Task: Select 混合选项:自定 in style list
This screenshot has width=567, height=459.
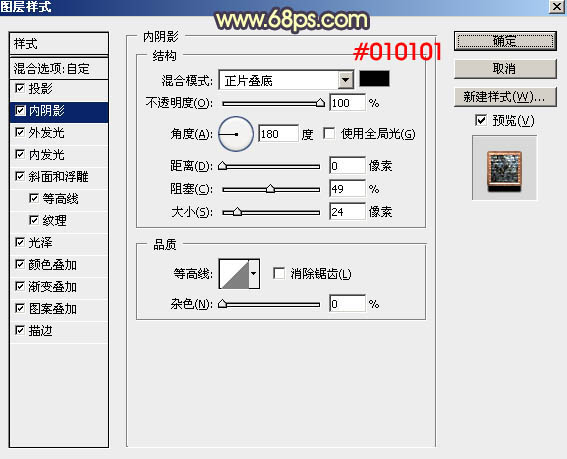Action: coord(59,68)
